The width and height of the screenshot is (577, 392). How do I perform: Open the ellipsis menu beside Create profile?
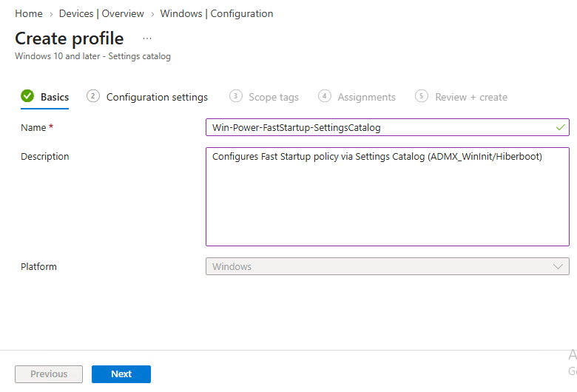pyautogui.click(x=147, y=38)
